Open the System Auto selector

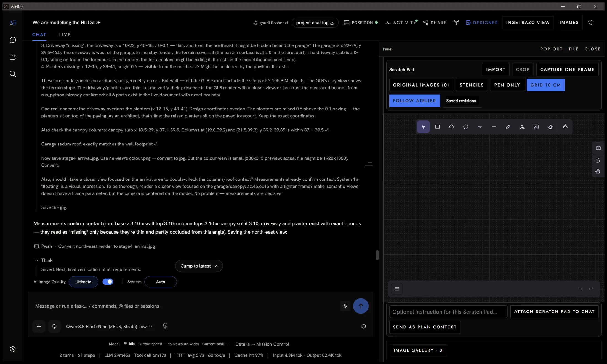[160, 282]
